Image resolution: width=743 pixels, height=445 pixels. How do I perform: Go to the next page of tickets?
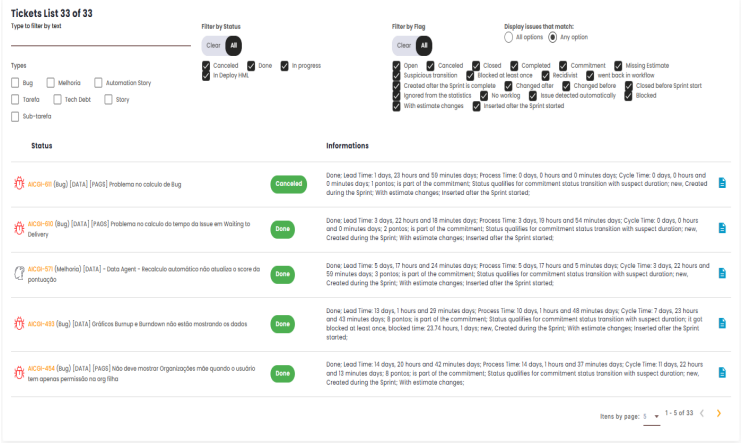[x=718, y=413]
